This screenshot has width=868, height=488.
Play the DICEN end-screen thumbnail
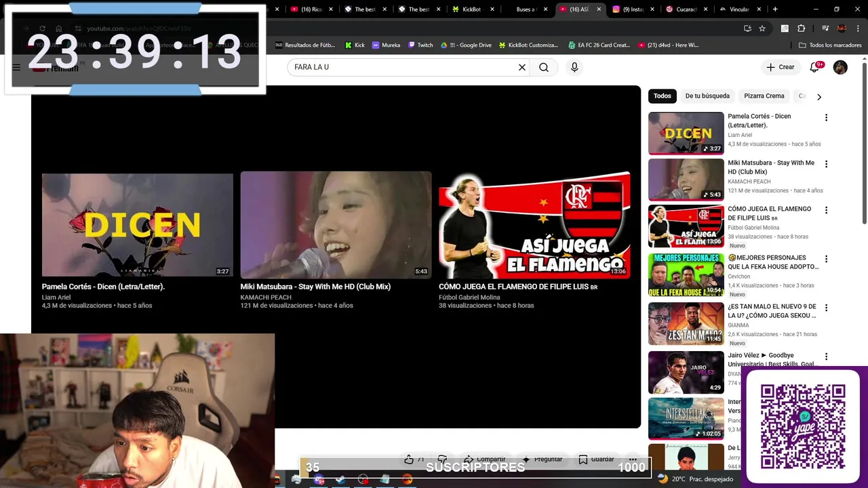click(137, 224)
